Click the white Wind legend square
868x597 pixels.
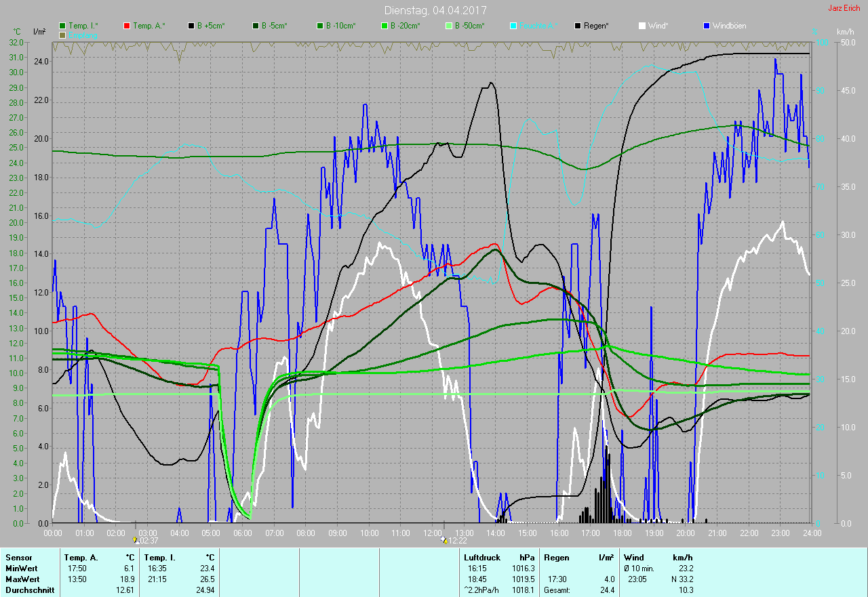[642, 26]
